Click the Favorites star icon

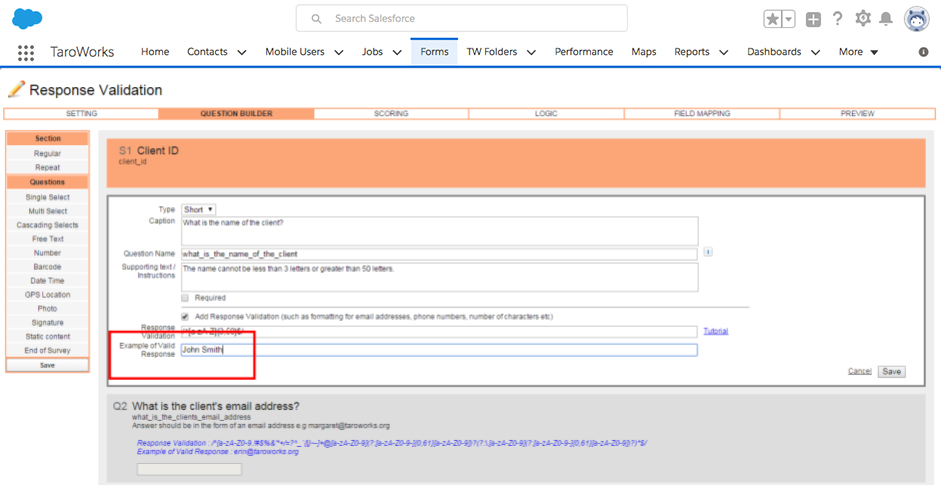pyautogui.click(x=772, y=19)
